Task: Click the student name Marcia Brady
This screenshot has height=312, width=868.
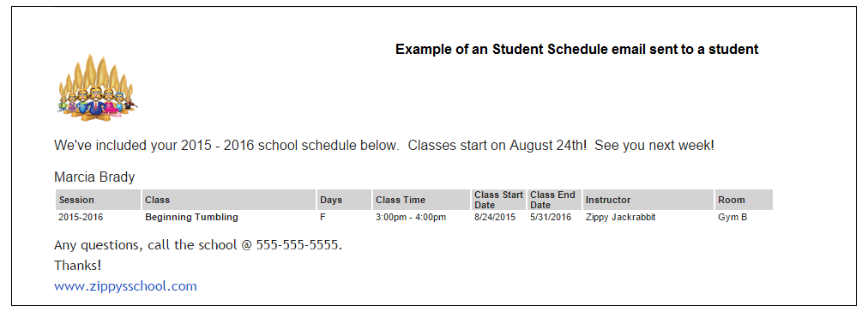Action: pyautogui.click(x=94, y=177)
